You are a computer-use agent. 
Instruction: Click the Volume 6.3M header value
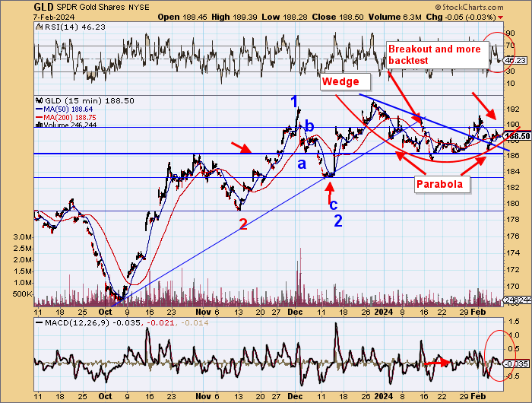tap(395, 17)
